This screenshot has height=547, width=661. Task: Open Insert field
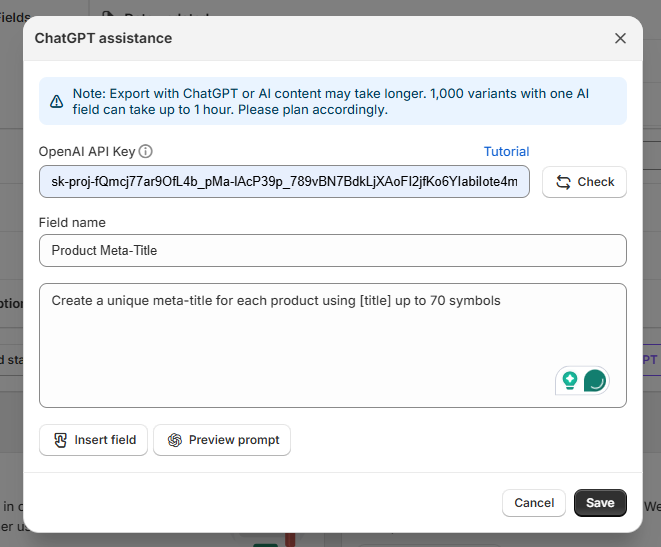(93, 440)
